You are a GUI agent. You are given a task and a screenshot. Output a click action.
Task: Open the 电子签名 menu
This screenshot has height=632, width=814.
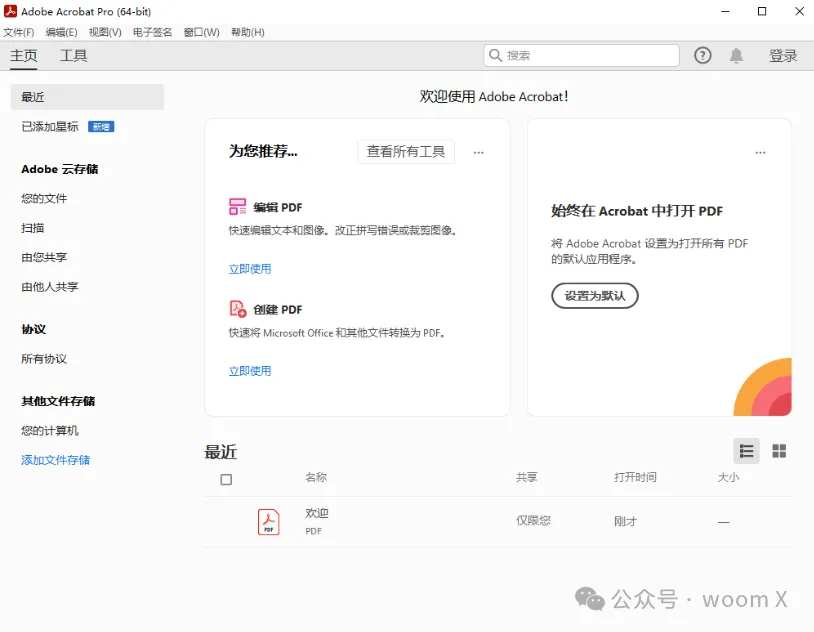(x=152, y=32)
